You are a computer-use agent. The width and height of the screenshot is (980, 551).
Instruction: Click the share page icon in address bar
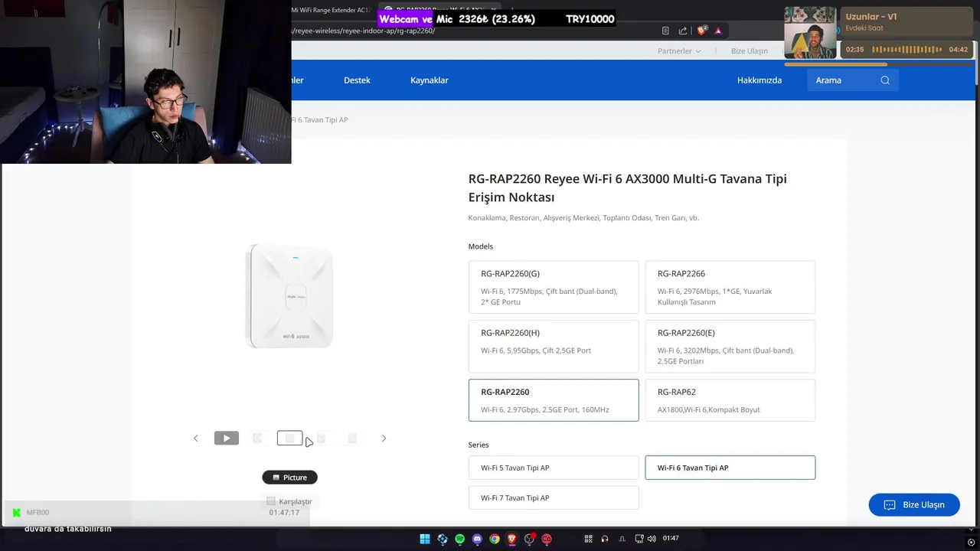click(683, 31)
